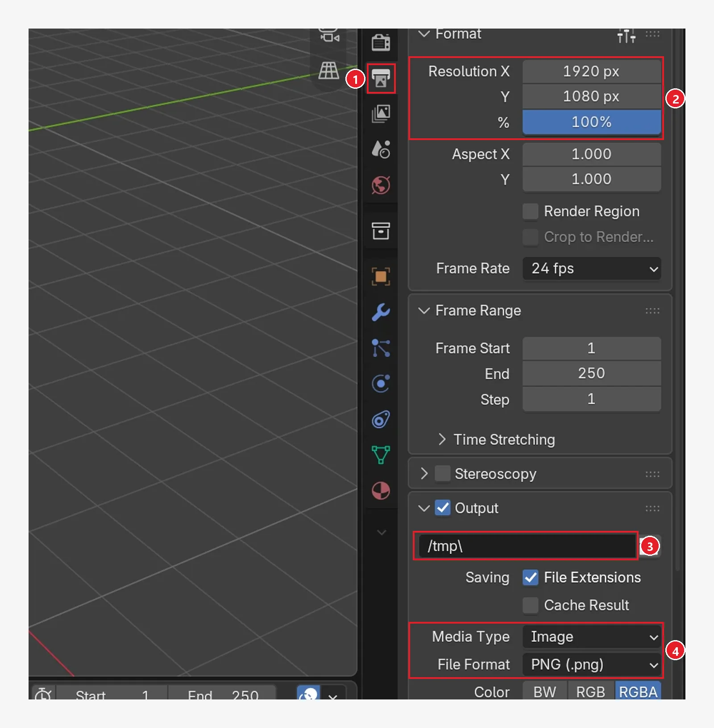Toggle orthographic grid view icon in viewport
Screen dimensions: 714x728
tap(329, 70)
